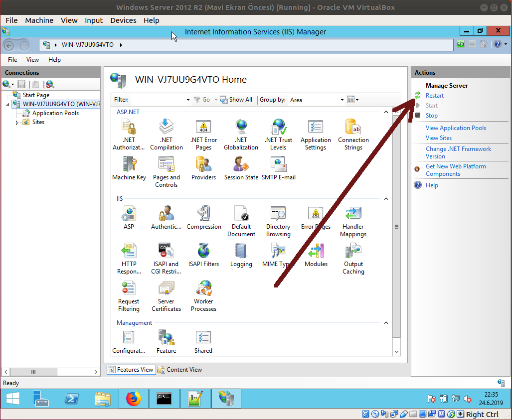Open the Providers feature
This screenshot has width=512, height=420.
[x=203, y=168]
